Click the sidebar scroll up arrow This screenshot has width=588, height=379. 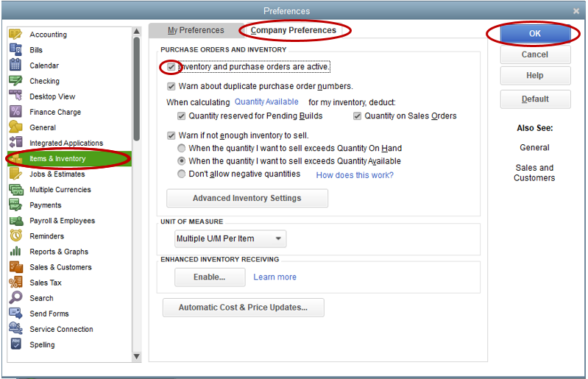[x=136, y=31]
